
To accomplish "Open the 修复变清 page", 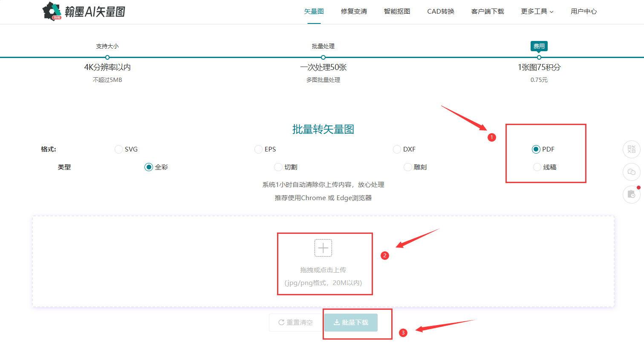I will point(354,12).
